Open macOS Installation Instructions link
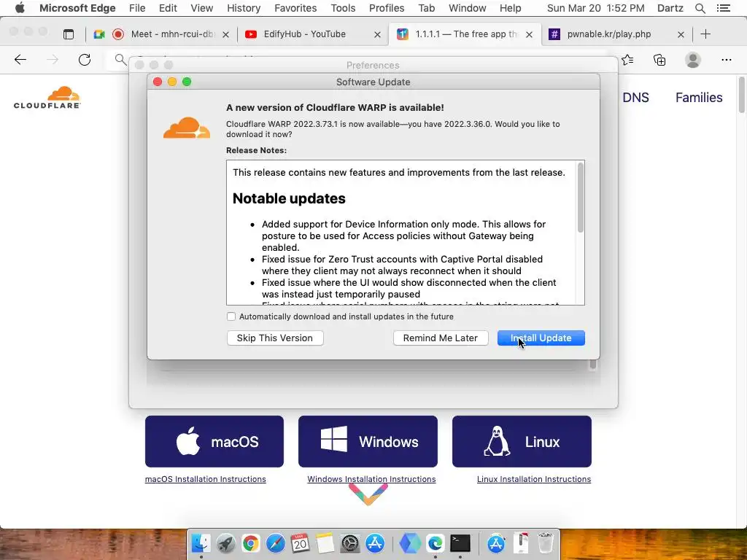 tap(205, 479)
